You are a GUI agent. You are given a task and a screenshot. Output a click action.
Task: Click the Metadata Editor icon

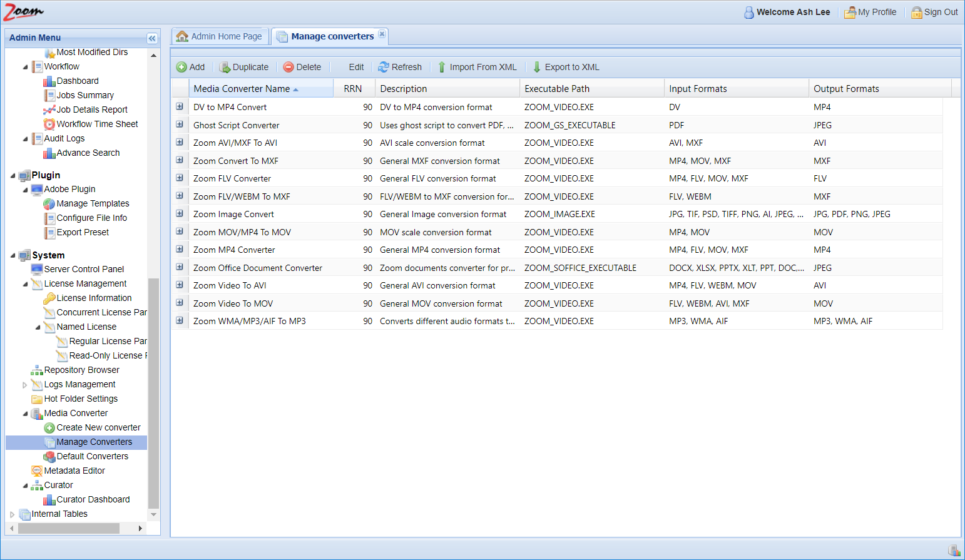click(37, 471)
